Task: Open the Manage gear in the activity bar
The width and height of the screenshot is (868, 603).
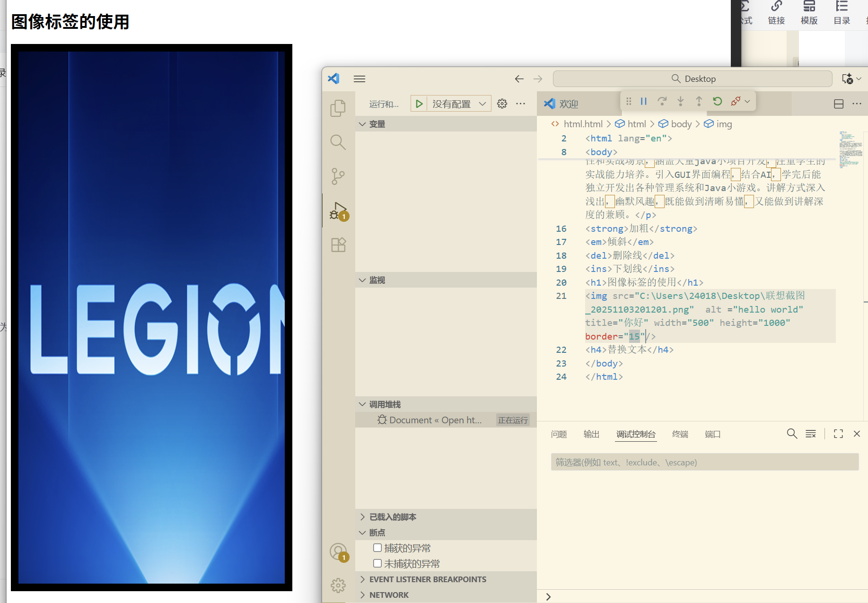Action: 338,586
